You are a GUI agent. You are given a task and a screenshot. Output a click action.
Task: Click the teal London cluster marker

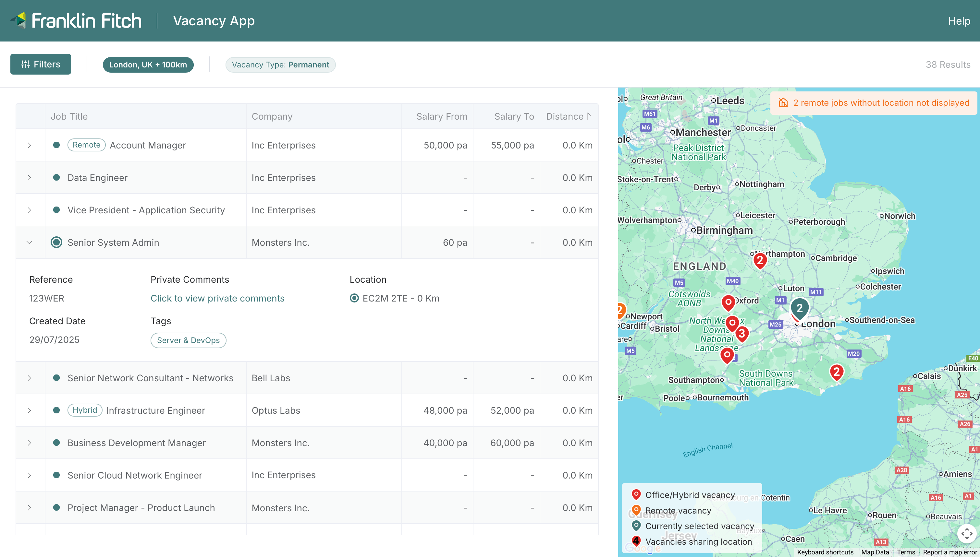coord(799,308)
